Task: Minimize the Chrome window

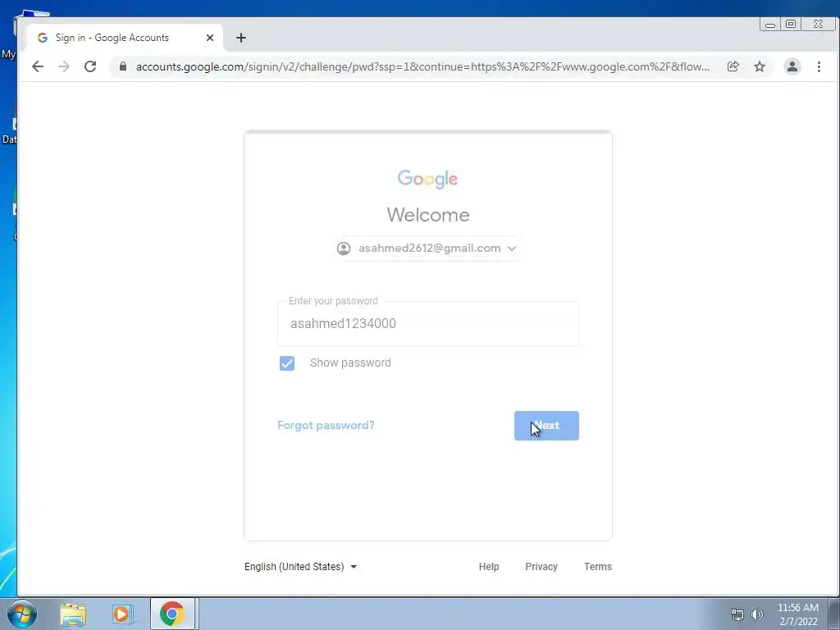Action: pos(770,25)
